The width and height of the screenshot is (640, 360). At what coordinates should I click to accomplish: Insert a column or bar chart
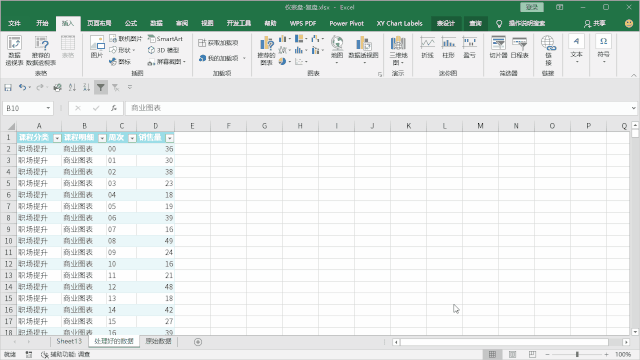(x=284, y=39)
